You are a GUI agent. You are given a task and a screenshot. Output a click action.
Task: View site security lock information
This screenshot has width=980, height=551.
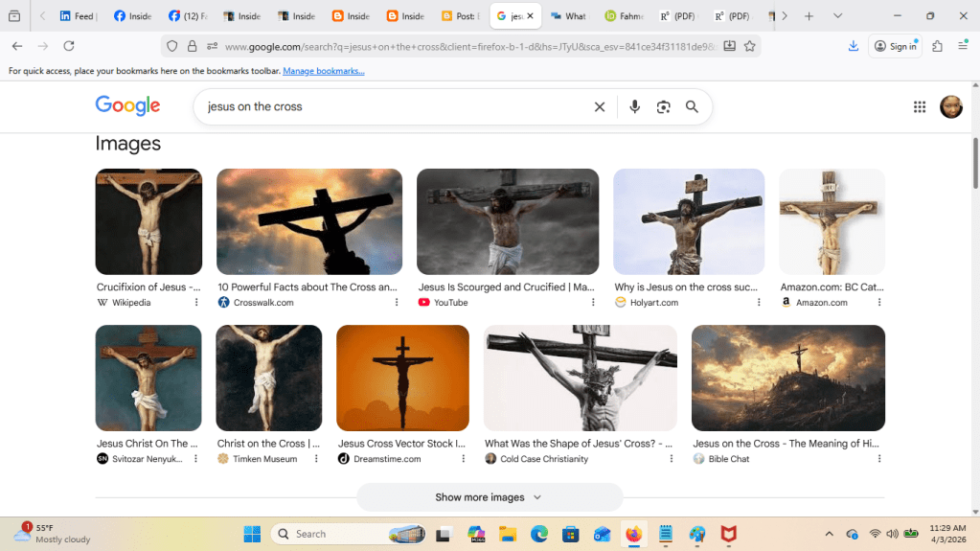coord(192,46)
